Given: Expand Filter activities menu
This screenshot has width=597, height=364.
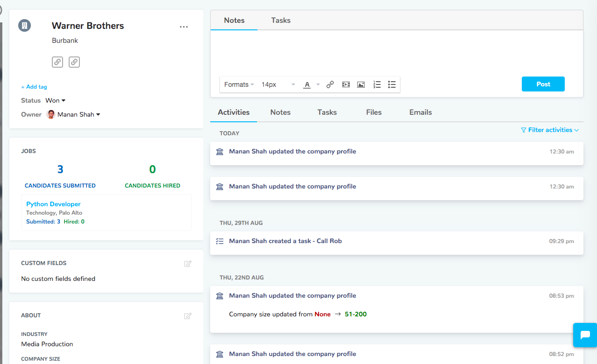Looking at the screenshot, I should (550, 130).
